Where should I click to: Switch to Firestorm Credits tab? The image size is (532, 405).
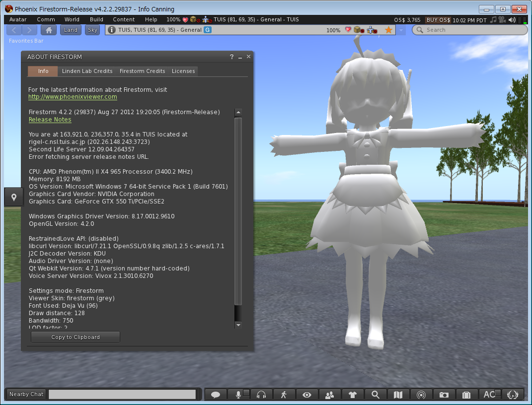[142, 71]
